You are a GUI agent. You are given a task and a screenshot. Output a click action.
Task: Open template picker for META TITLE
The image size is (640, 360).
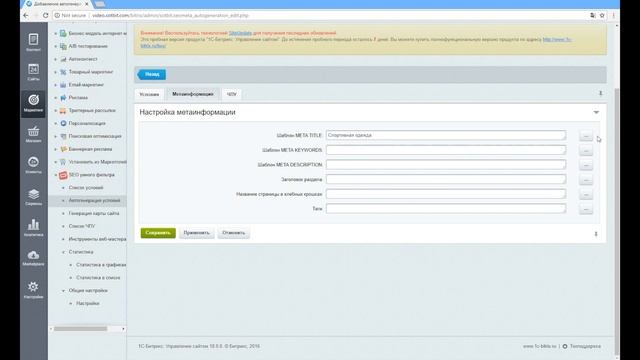pyautogui.click(x=586, y=136)
